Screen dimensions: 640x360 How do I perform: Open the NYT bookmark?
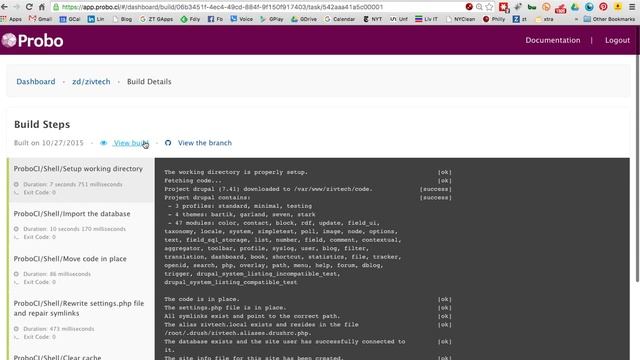point(373,19)
